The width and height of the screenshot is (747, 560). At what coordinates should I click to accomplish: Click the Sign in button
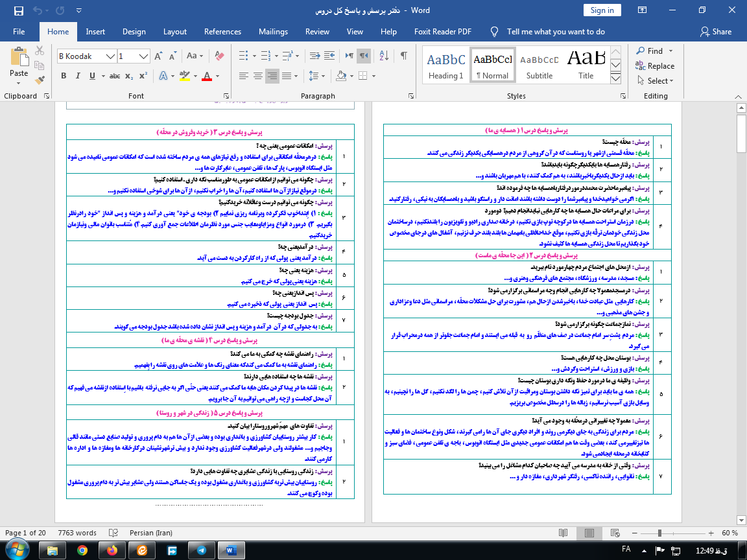tap(602, 10)
